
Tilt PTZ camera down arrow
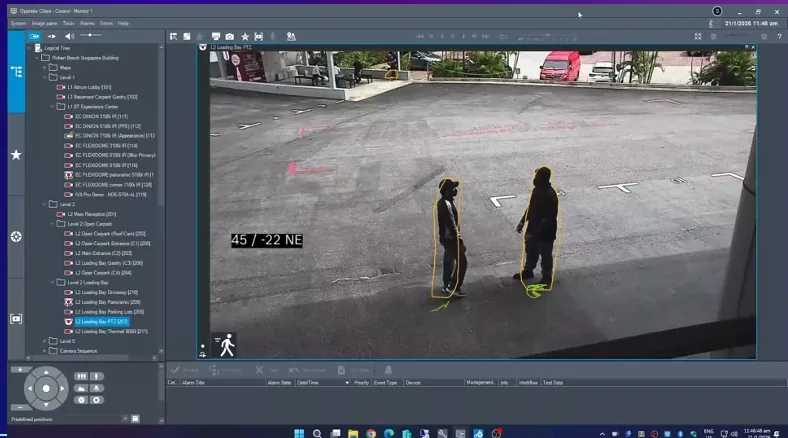46,404
